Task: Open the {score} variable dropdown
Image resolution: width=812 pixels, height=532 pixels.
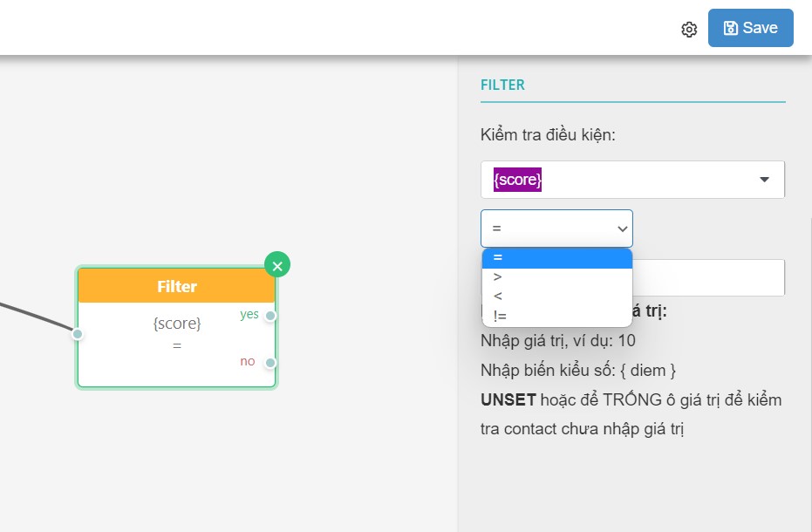Action: (632, 180)
